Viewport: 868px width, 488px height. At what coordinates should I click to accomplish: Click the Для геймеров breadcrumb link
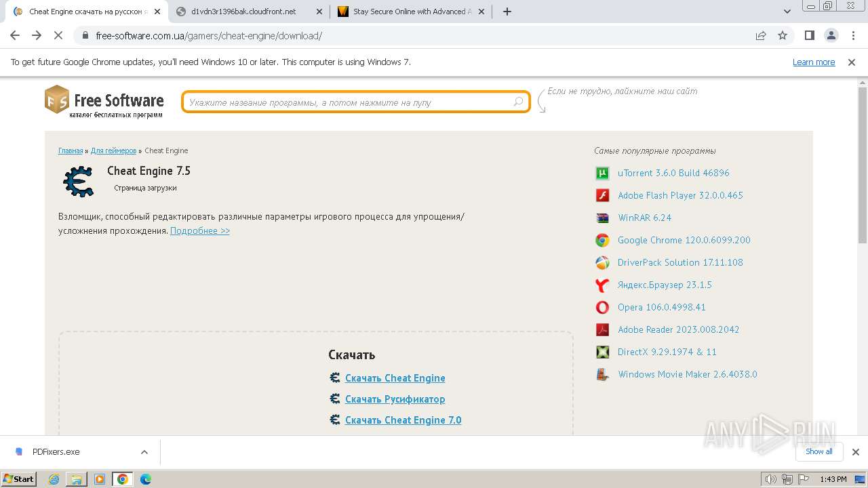tap(113, 150)
